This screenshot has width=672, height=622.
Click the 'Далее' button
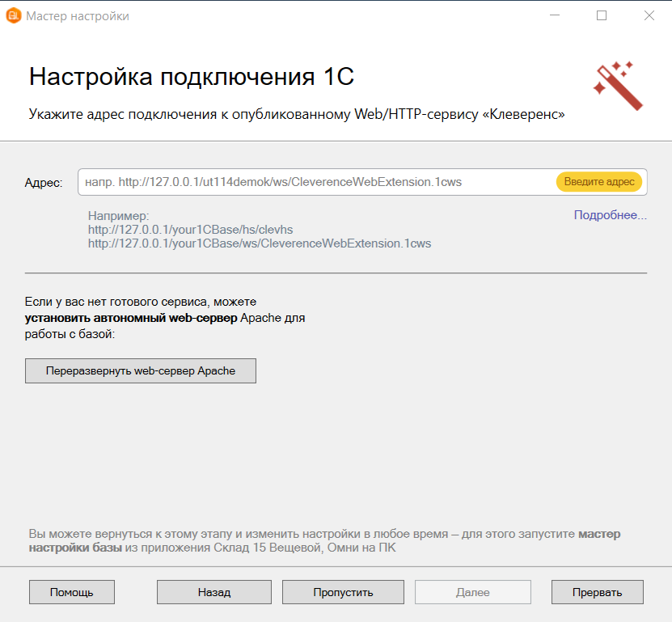(x=473, y=592)
